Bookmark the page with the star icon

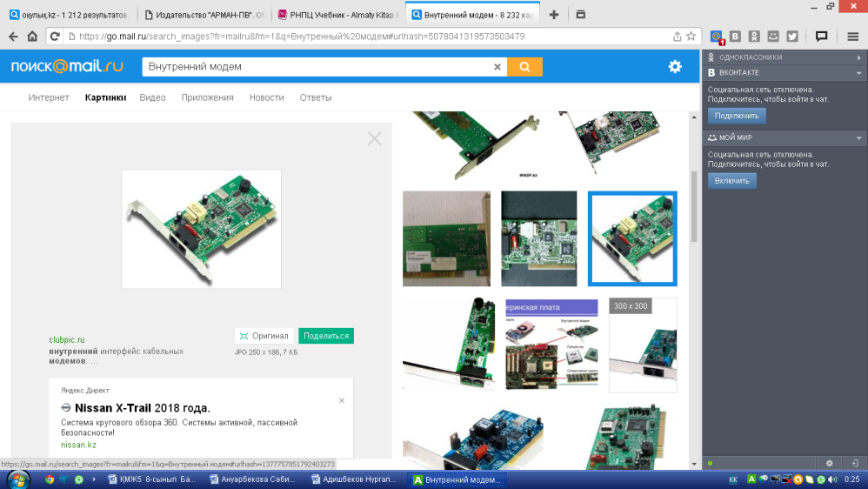pos(691,37)
